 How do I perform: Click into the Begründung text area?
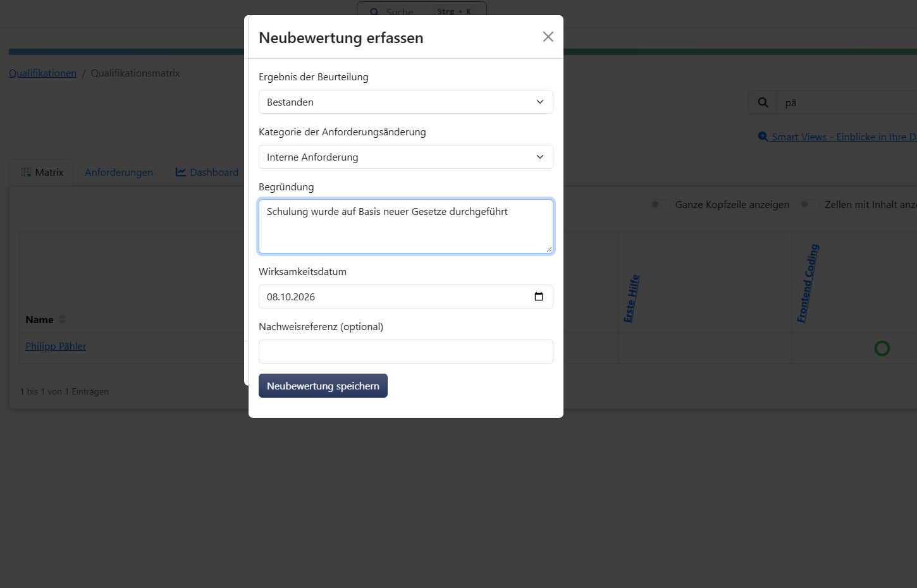click(x=406, y=226)
